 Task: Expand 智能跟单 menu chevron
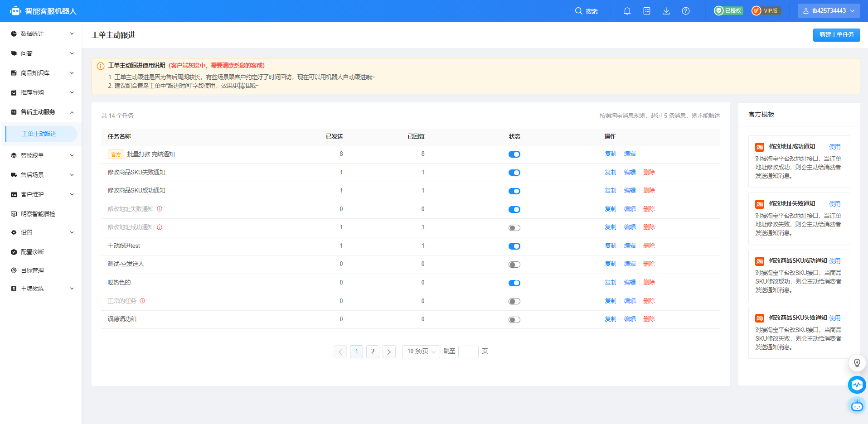pyautogui.click(x=72, y=155)
